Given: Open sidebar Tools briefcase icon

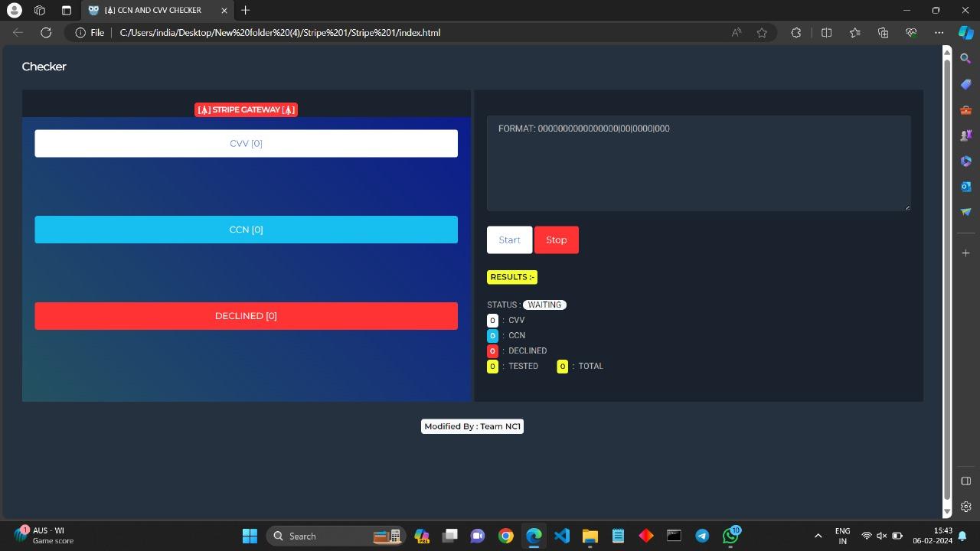Looking at the screenshot, I should tap(965, 109).
